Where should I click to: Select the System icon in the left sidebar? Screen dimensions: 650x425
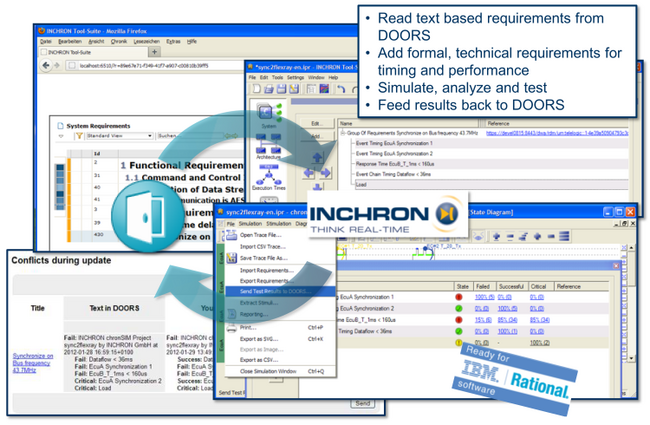click(x=269, y=115)
